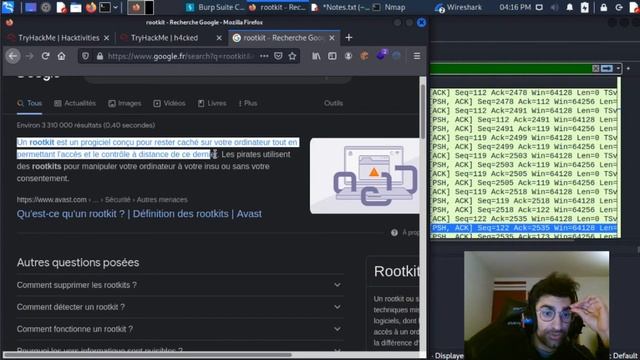Clear the Wireshark display filter
Screen dimensions: 640x360
pyautogui.click(x=596, y=69)
